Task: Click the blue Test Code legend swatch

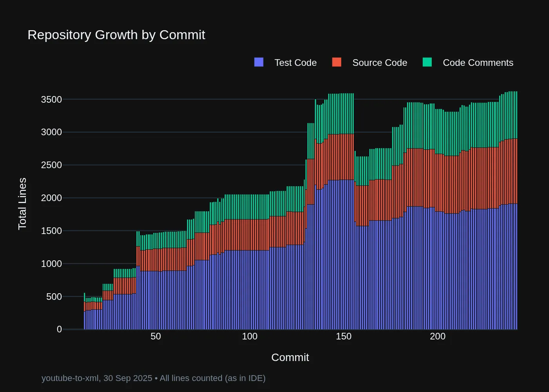Action: [x=259, y=62]
